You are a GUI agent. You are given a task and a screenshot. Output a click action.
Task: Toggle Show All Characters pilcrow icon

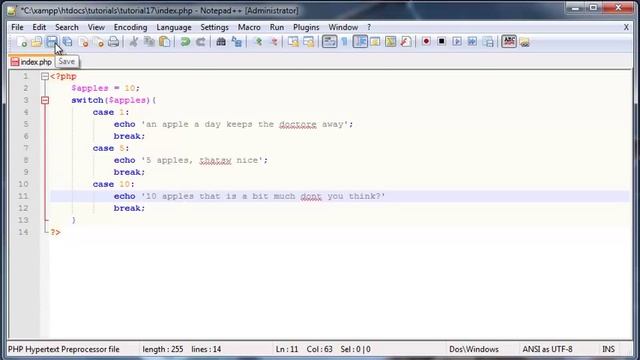coord(344,42)
